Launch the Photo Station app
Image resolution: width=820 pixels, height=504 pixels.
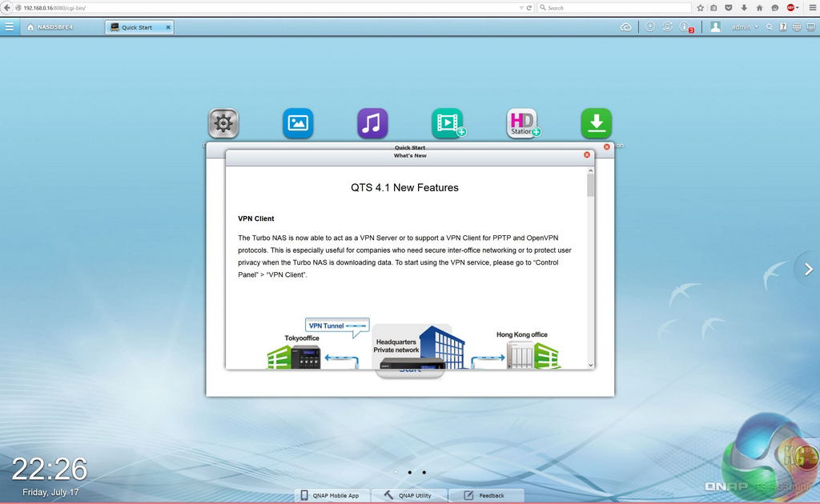(x=298, y=123)
